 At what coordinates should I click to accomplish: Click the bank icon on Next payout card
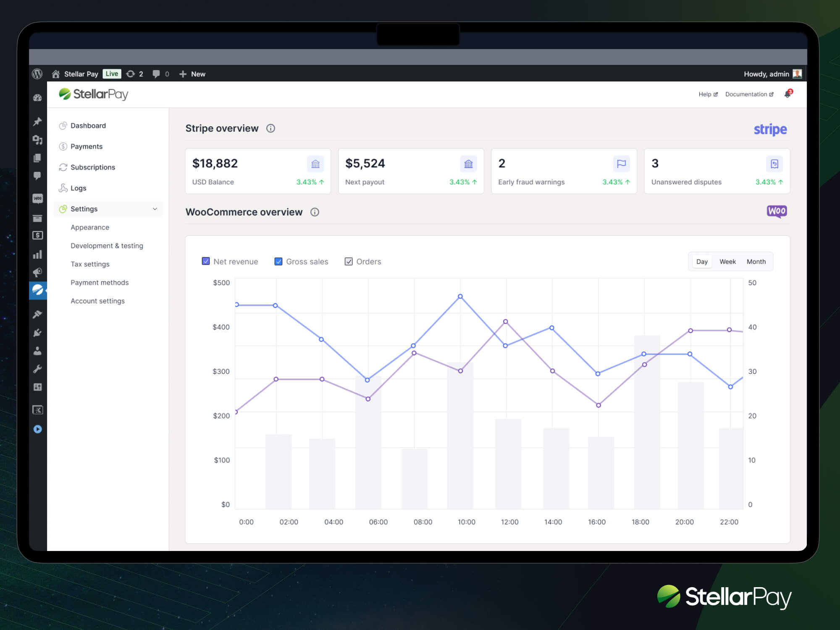tap(468, 164)
